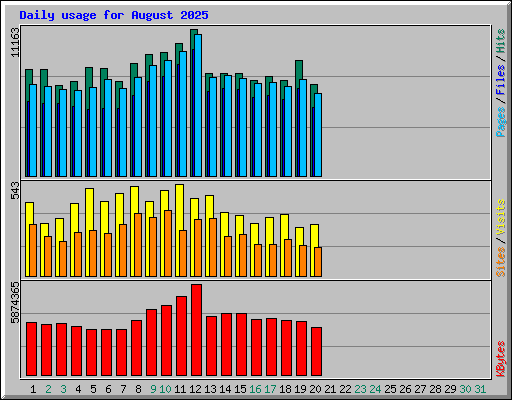Click day 17 on the x-axis
The width and height of the screenshot is (512, 400).
270,389
